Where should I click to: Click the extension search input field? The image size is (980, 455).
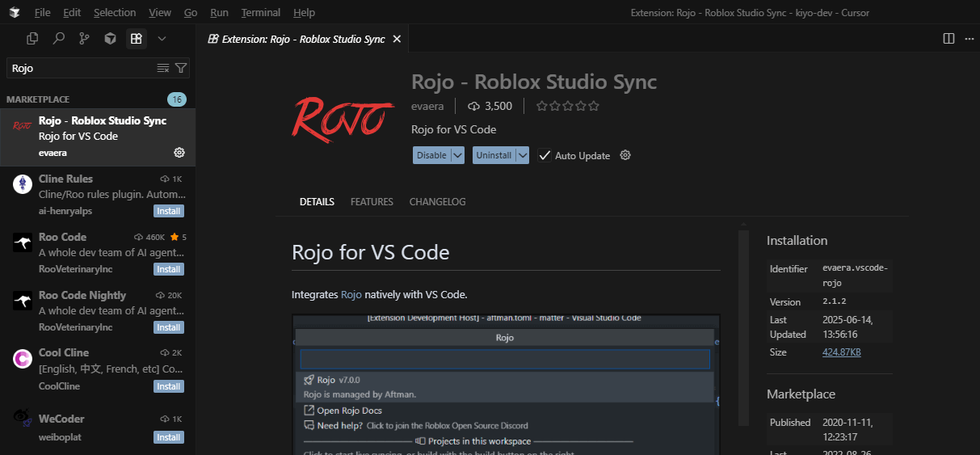81,69
